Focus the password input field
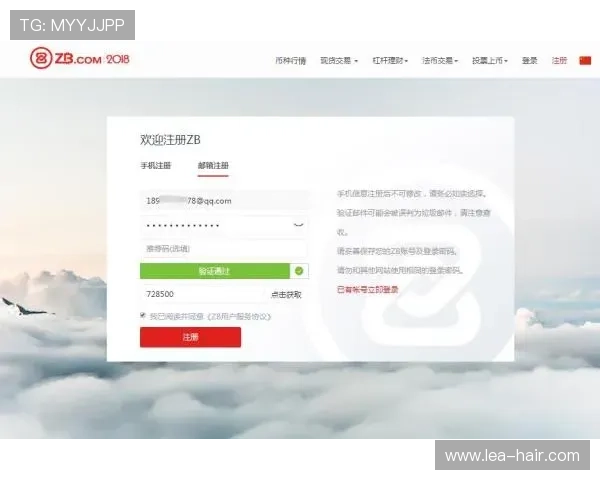 [x=224, y=225]
